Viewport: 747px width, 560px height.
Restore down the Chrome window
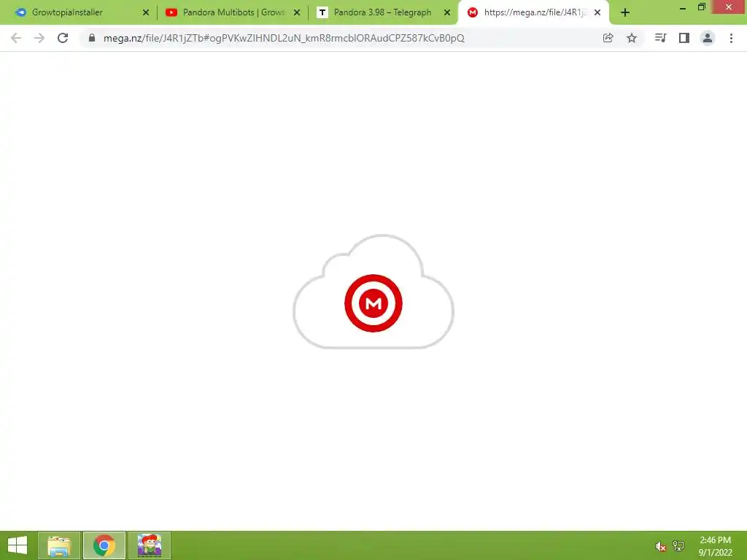[702, 7]
